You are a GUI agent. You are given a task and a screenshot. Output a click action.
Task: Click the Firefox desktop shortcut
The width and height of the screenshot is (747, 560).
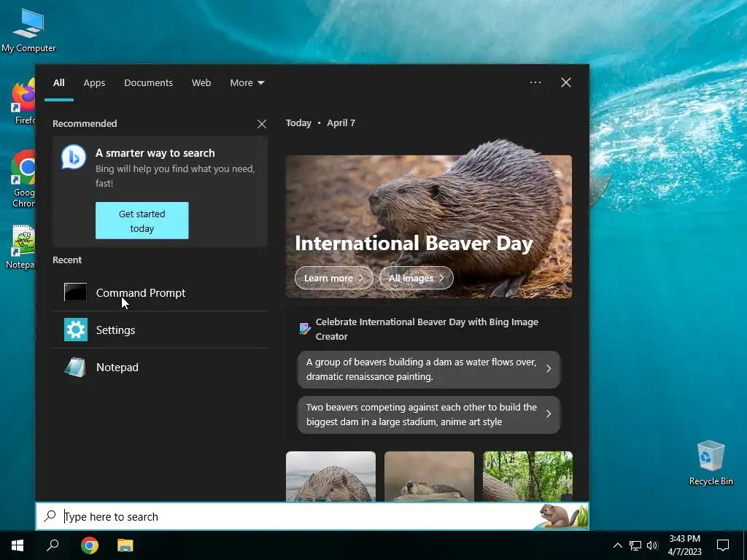24,101
